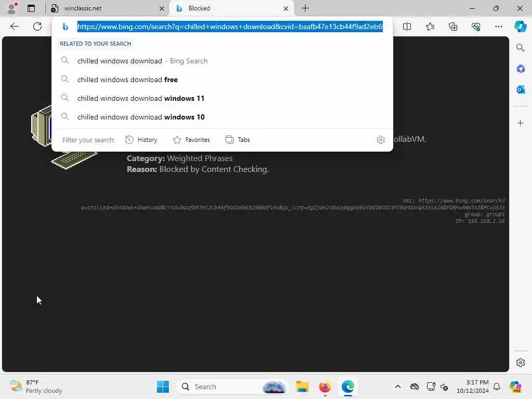This screenshot has width=532, height=399.
Task: Click the 'IP: 192.168.1.16' text
Action: click(x=480, y=221)
